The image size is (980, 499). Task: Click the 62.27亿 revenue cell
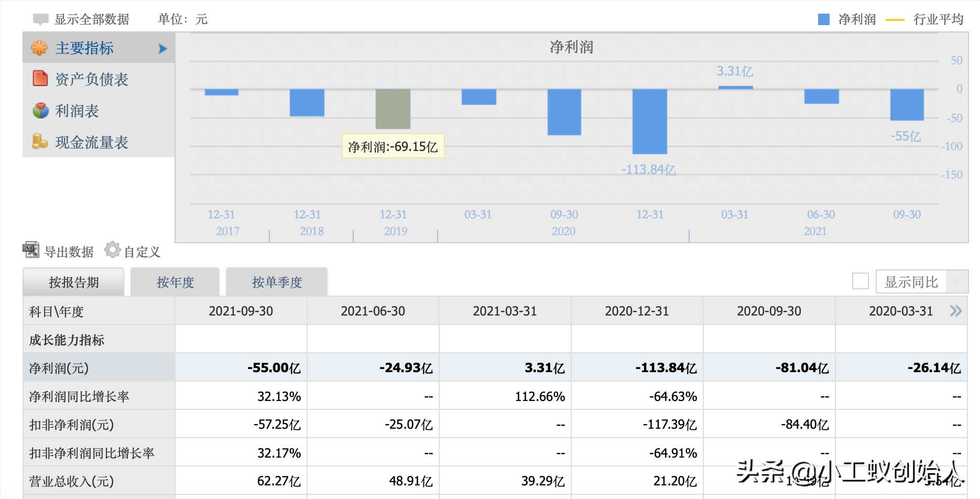coord(241,481)
